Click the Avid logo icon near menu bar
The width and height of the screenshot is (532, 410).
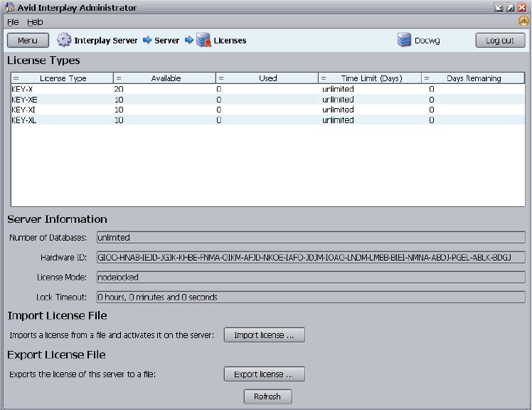[x=524, y=21]
